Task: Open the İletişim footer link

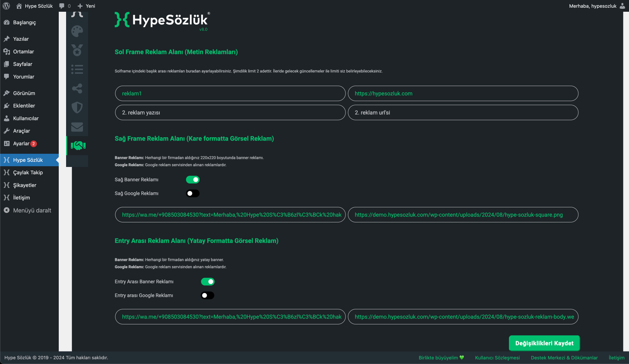Action: (617, 358)
